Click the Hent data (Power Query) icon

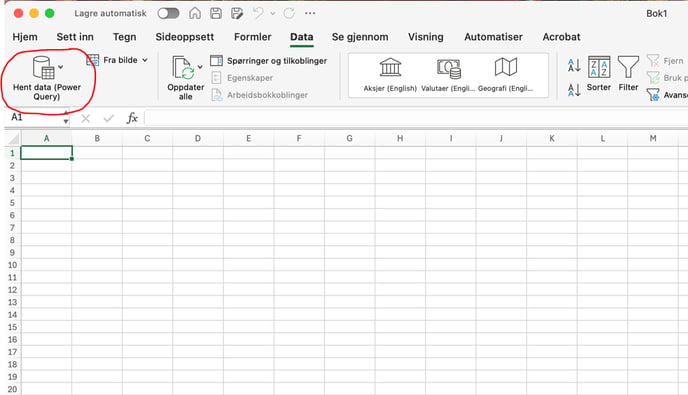[43, 68]
